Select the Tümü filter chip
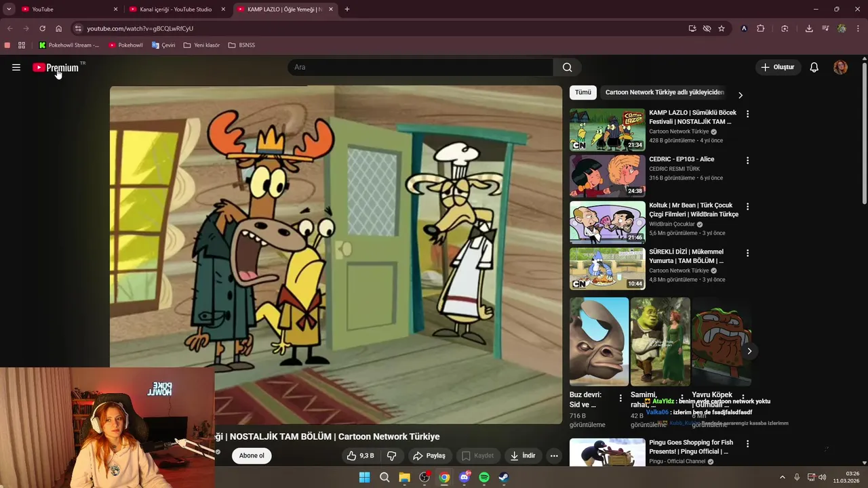The image size is (868, 488). pos(583,92)
